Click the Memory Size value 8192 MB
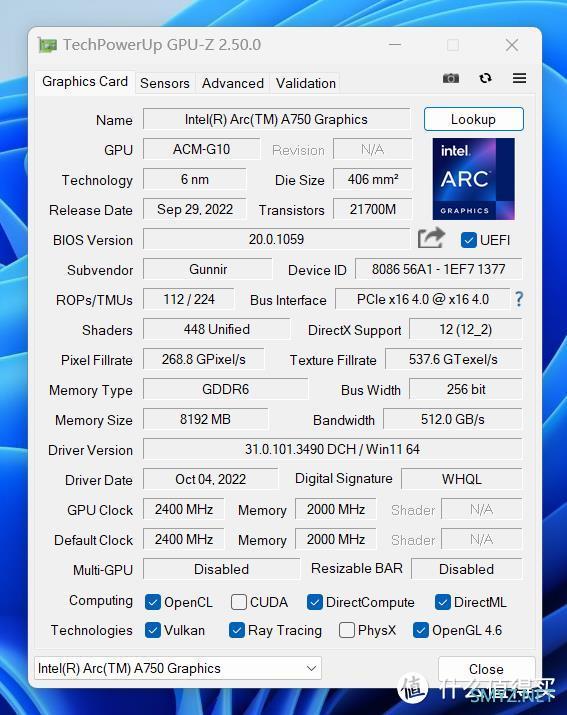 [205, 419]
